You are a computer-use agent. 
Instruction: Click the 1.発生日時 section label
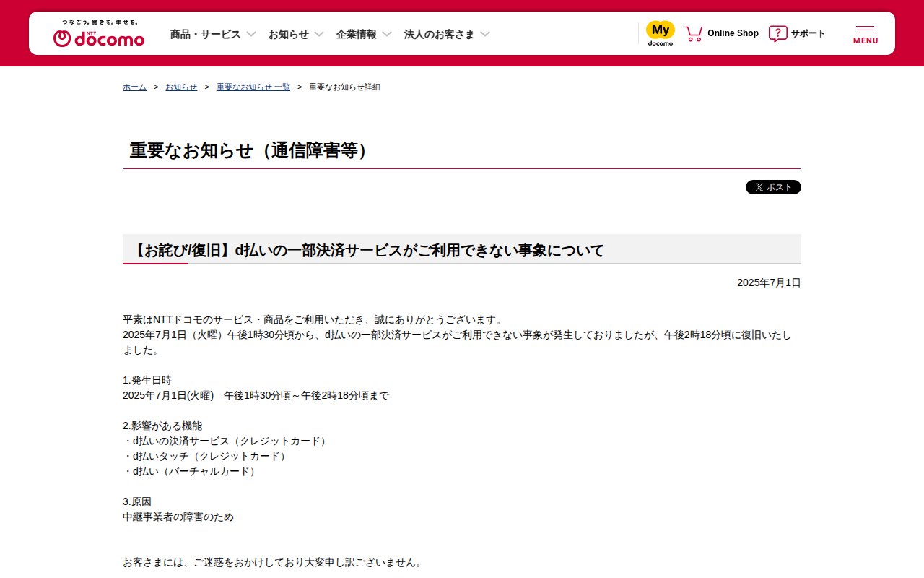pos(147,380)
